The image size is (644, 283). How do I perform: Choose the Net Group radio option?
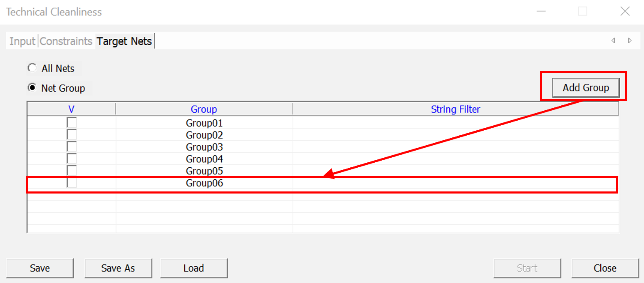[x=32, y=88]
